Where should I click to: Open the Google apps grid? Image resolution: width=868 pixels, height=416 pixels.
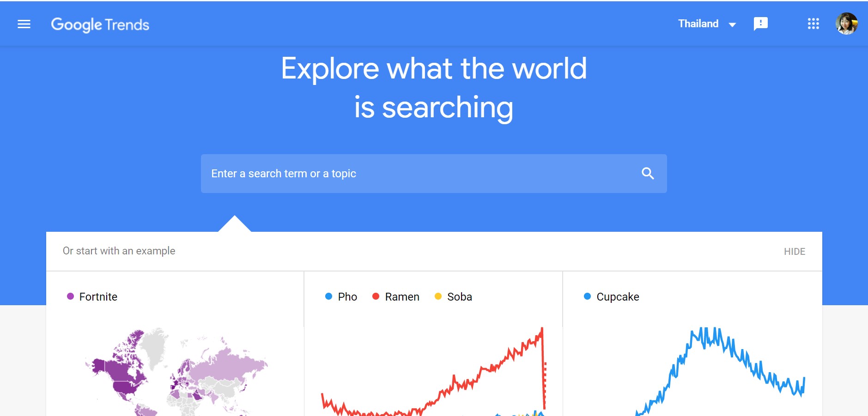[813, 24]
